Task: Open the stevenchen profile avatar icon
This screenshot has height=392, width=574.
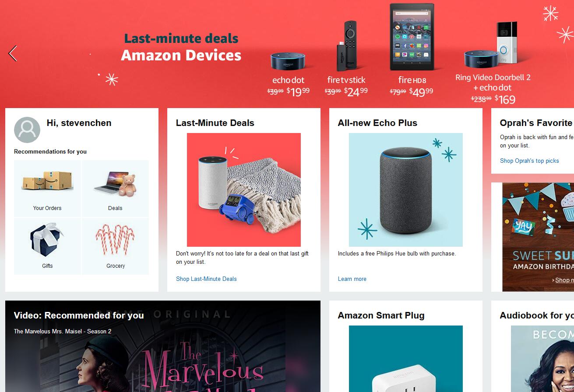Action: [x=27, y=130]
